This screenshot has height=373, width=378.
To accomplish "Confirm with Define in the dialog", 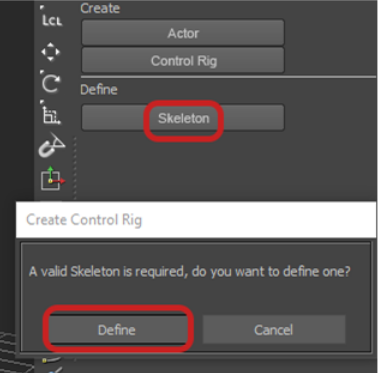I will [117, 330].
